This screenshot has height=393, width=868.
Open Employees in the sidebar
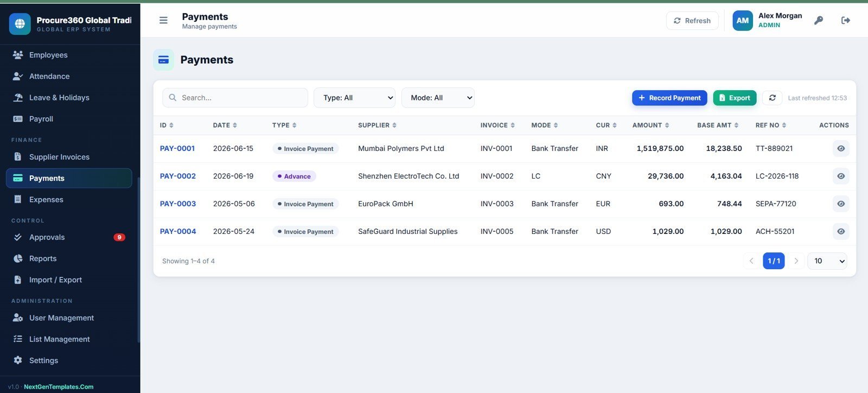coord(69,55)
